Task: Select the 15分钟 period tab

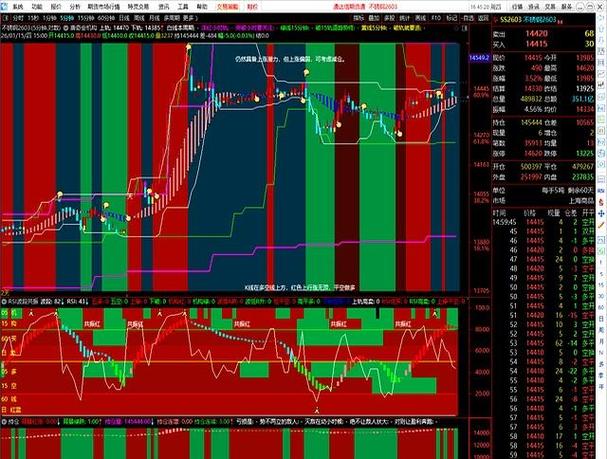Action: [86, 18]
